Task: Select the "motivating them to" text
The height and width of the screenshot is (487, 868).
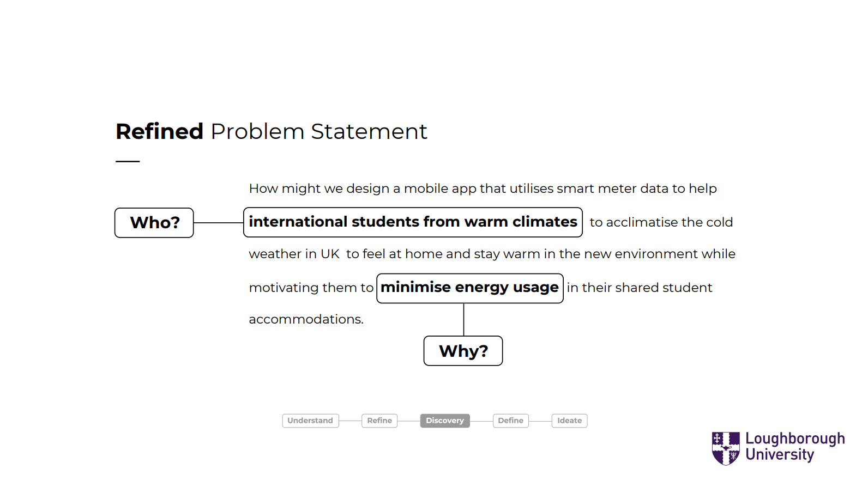Action: pyautogui.click(x=311, y=288)
